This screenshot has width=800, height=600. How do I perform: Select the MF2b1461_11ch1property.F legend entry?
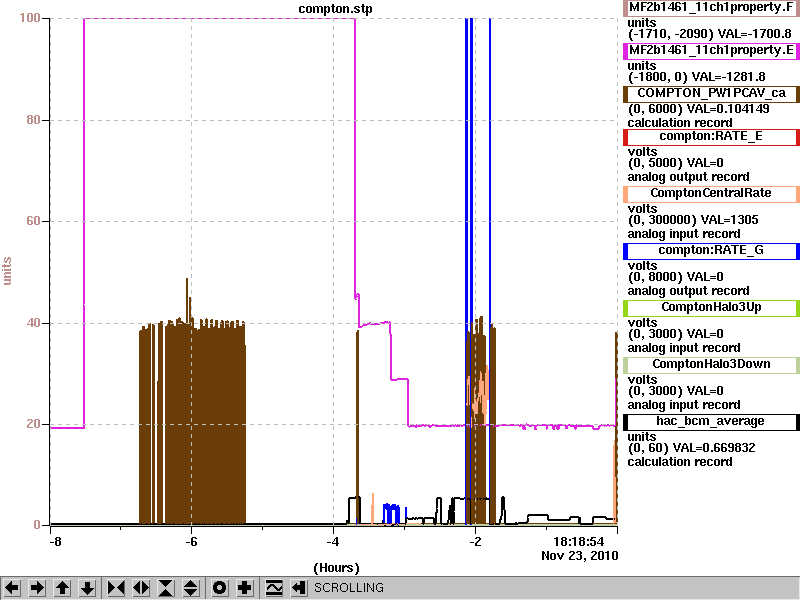(711, 8)
